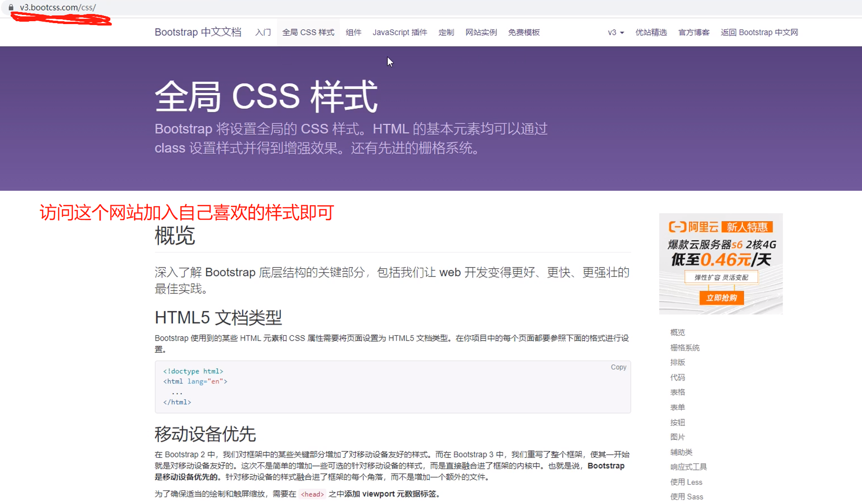The width and height of the screenshot is (862, 504).
Task: Jump to 辅助类 in the sidebar
Action: pos(681,452)
